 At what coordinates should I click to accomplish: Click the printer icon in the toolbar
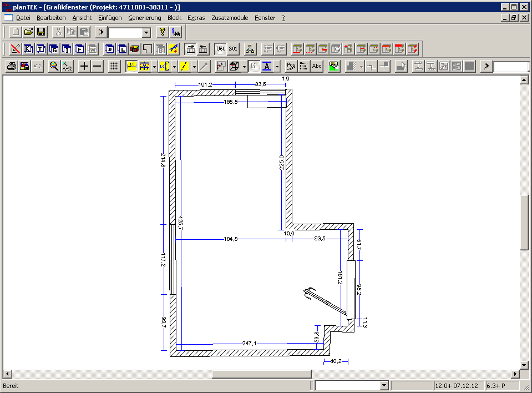pyautogui.click(x=11, y=66)
